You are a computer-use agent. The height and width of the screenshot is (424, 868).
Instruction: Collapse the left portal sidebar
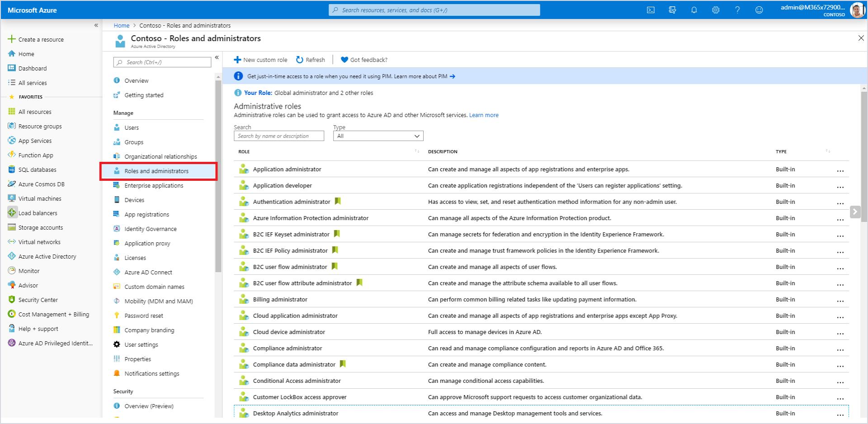[x=96, y=25]
